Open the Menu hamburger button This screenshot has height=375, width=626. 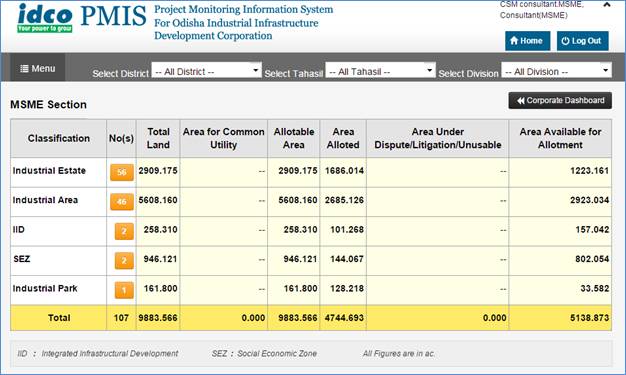pyautogui.click(x=38, y=68)
